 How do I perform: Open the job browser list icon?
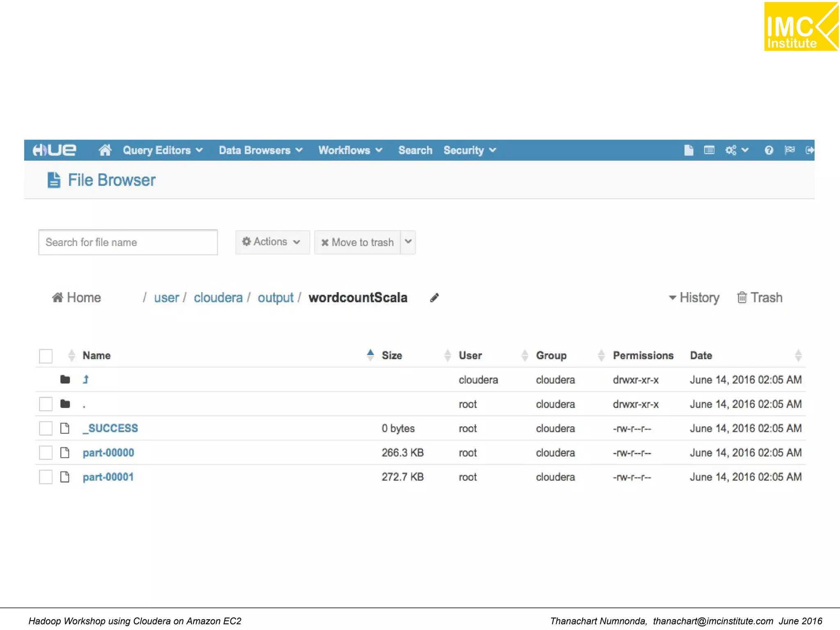[709, 150]
